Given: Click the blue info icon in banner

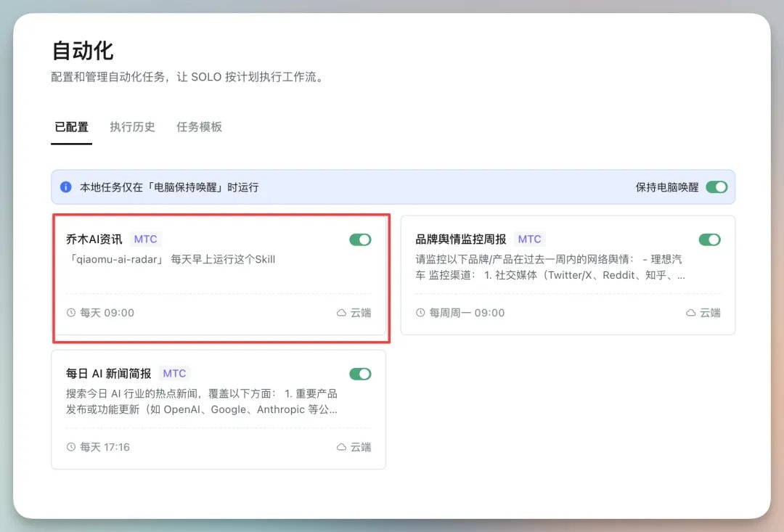Looking at the screenshot, I should tap(65, 187).
